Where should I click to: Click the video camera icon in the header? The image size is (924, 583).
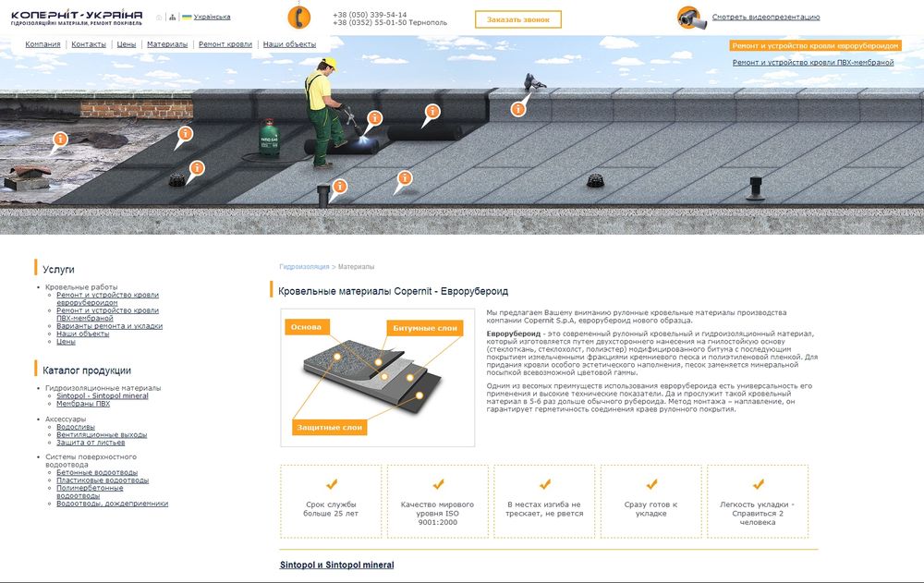tap(690, 17)
